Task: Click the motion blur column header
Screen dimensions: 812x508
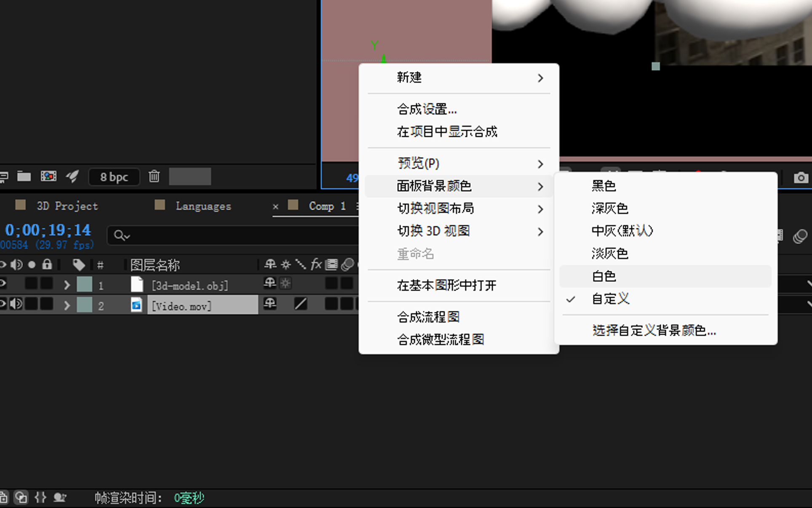Action: [x=347, y=265]
